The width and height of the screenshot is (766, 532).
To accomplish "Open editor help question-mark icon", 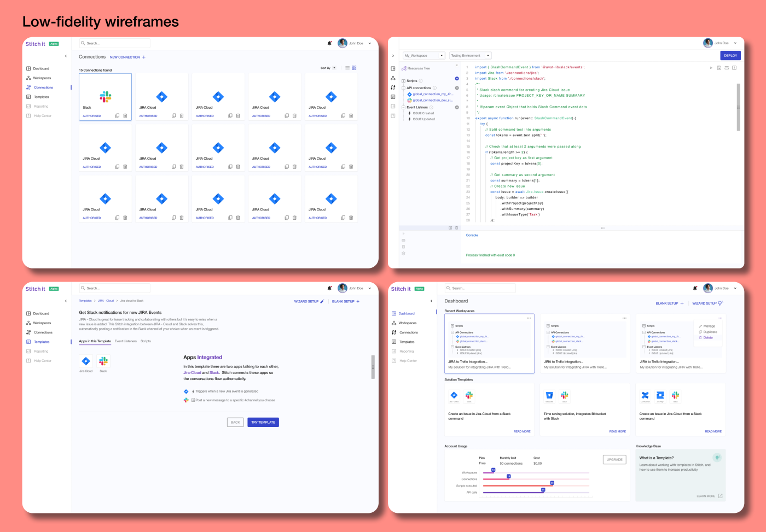I will (x=734, y=68).
